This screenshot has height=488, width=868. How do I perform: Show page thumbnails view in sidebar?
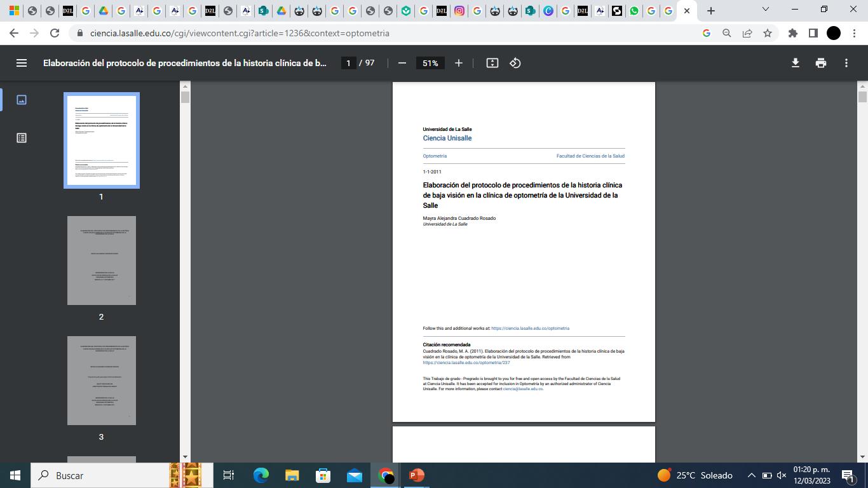[22, 100]
